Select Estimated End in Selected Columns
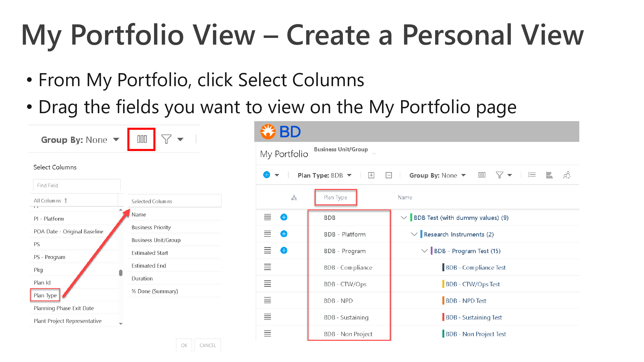The height and width of the screenshot is (362, 644). coord(149,265)
